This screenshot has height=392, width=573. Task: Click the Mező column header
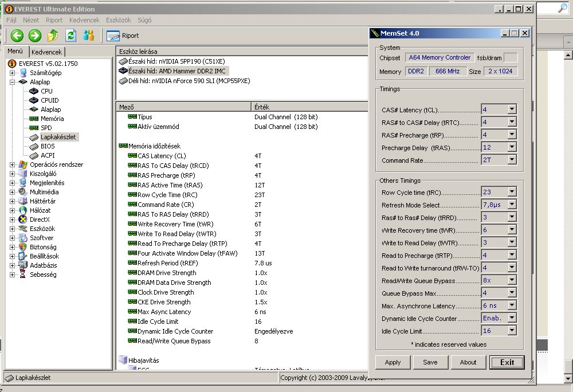coord(184,107)
